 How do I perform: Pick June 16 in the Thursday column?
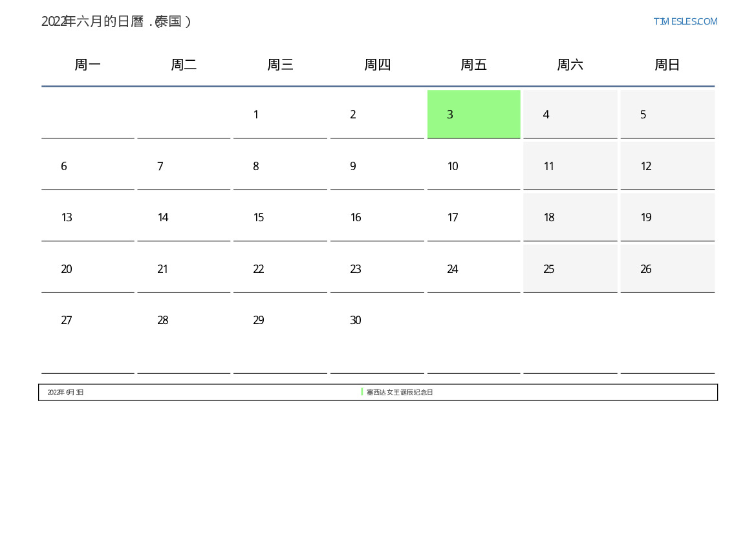click(377, 217)
